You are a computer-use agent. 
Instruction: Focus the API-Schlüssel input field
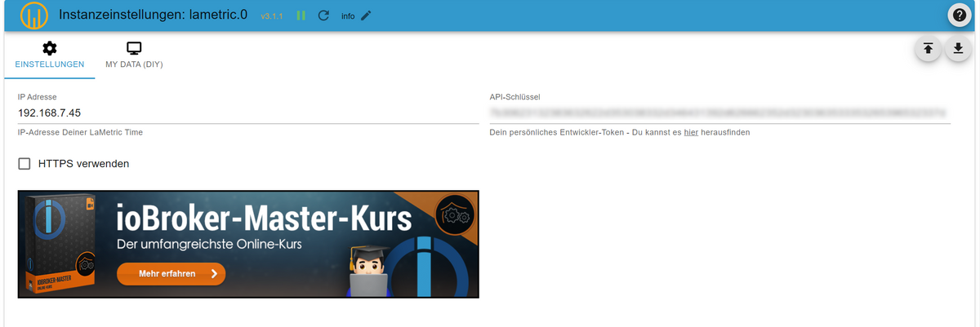tap(719, 113)
